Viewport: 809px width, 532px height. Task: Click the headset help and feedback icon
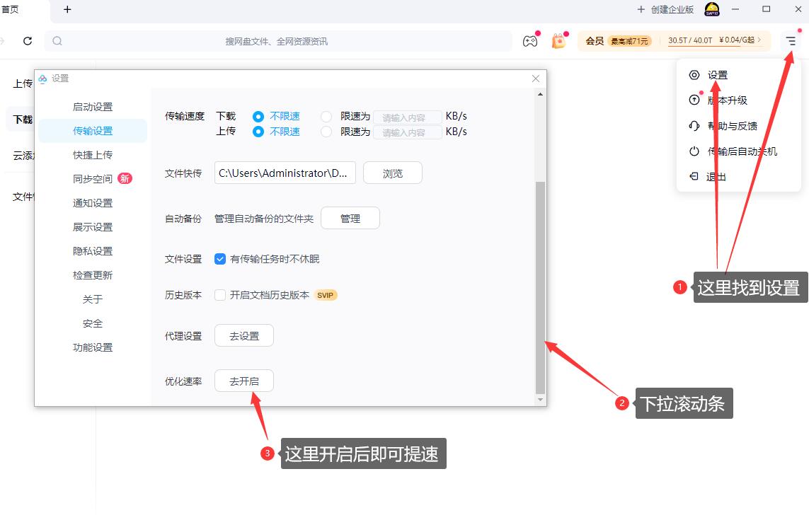pyautogui.click(x=694, y=126)
